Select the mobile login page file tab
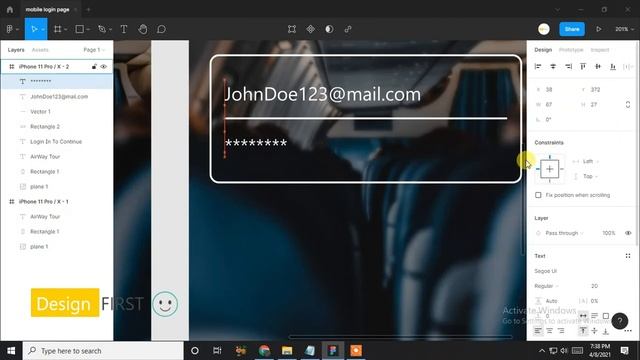This screenshot has height=360, width=640. 47,9
